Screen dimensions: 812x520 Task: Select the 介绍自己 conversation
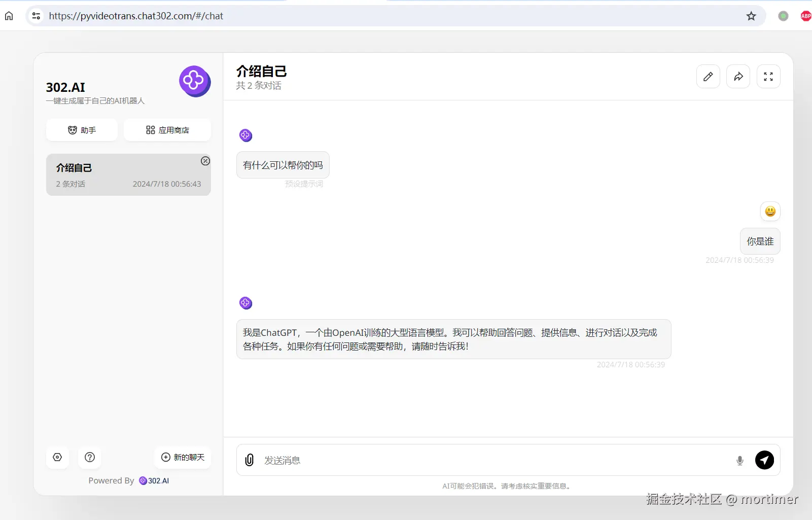[128, 175]
